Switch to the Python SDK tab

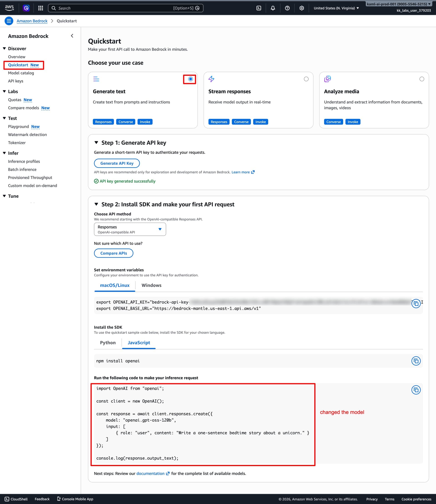coord(108,343)
